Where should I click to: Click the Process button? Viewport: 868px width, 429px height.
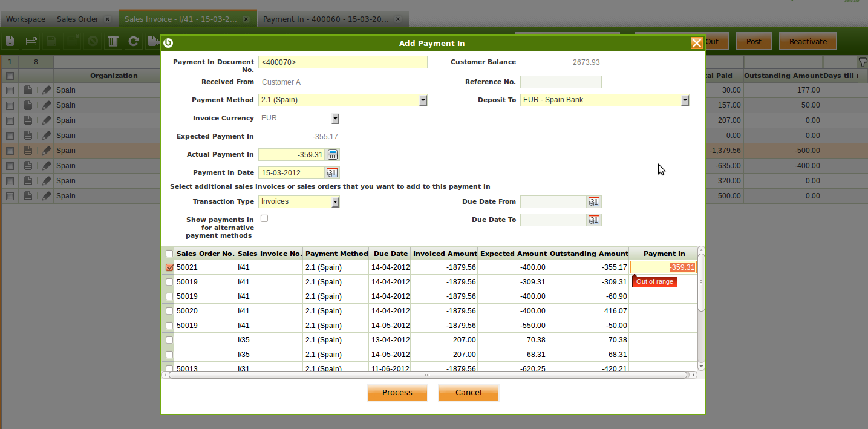point(397,393)
